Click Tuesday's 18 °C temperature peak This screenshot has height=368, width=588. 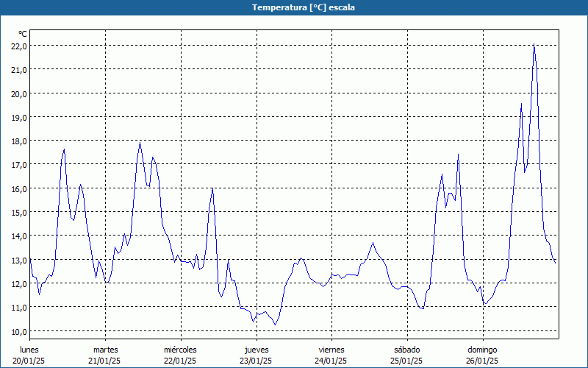[x=140, y=142]
